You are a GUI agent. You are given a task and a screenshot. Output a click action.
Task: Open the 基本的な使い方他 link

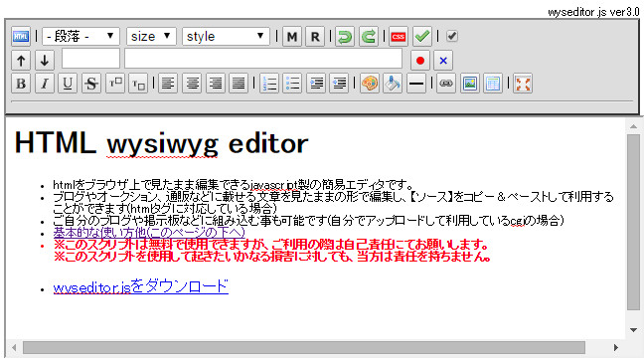[x=149, y=233]
